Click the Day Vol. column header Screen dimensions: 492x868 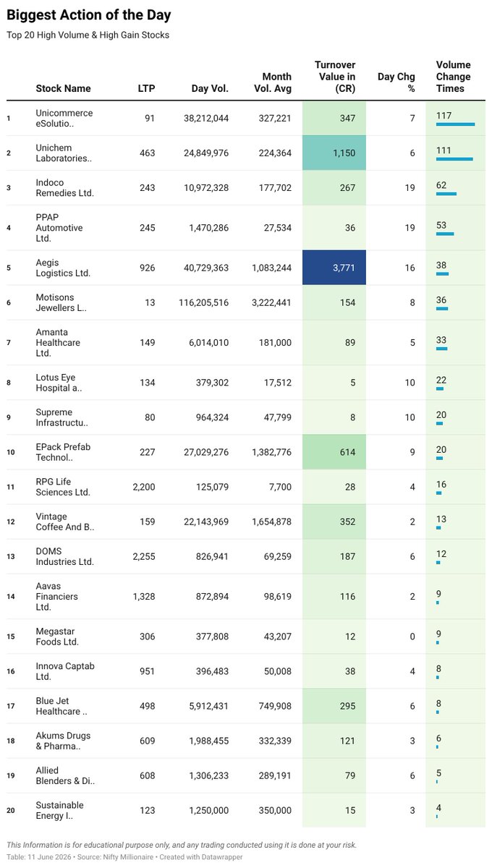click(210, 88)
